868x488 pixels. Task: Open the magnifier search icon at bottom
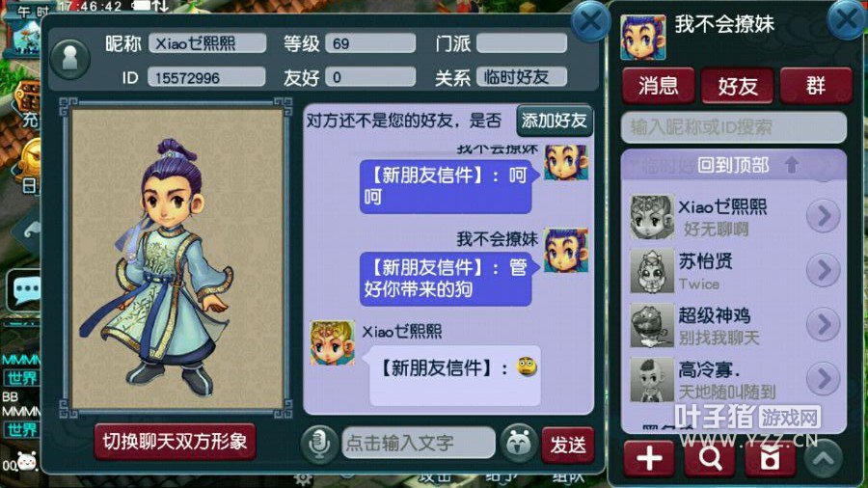(x=710, y=459)
